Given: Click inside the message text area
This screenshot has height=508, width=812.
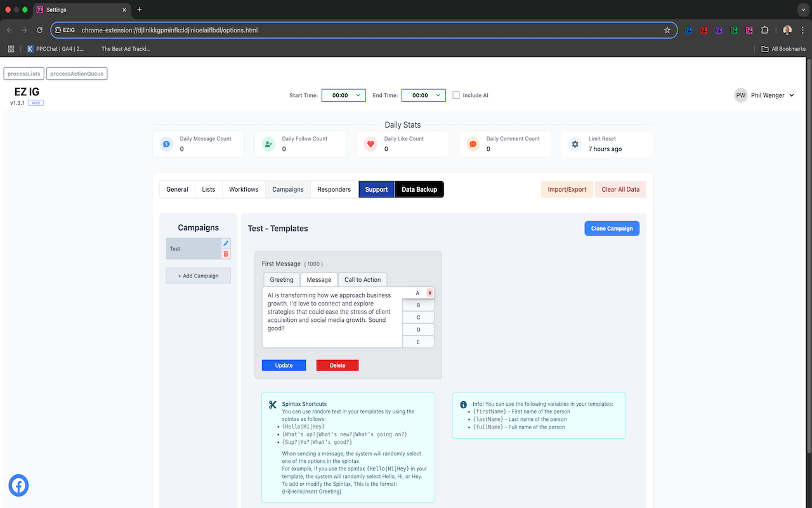Looking at the screenshot, I should (332, 317).
